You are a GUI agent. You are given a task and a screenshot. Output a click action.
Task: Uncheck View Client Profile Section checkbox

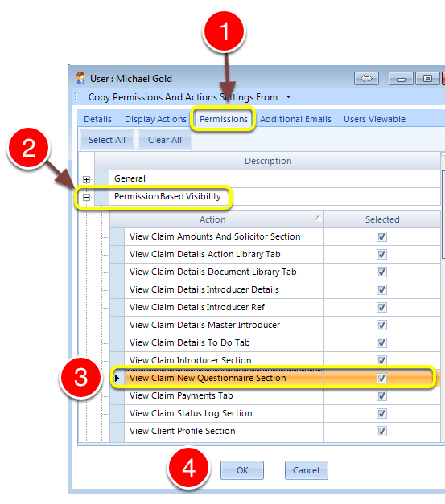(x=381, y=431)
